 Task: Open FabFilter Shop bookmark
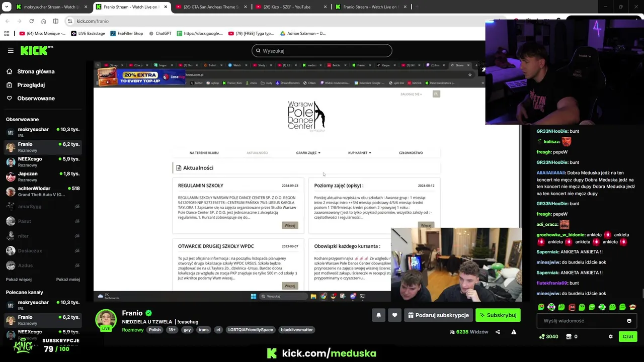[126, 34]
